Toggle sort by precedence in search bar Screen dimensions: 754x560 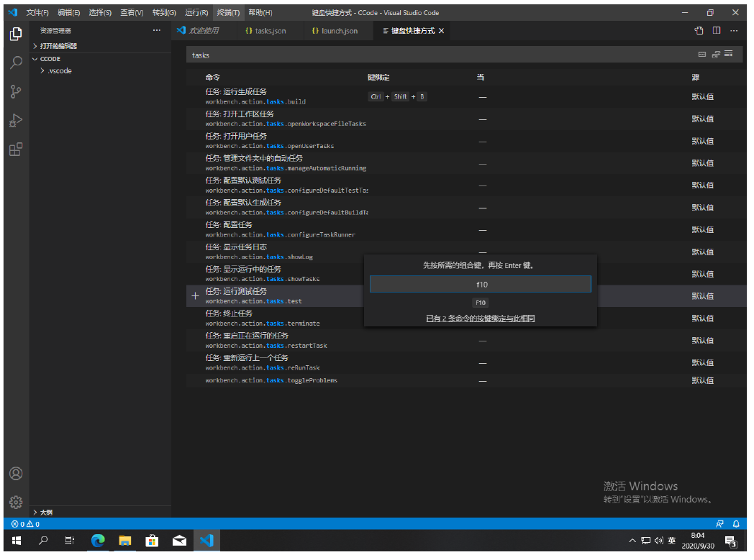tap(716, 55)
